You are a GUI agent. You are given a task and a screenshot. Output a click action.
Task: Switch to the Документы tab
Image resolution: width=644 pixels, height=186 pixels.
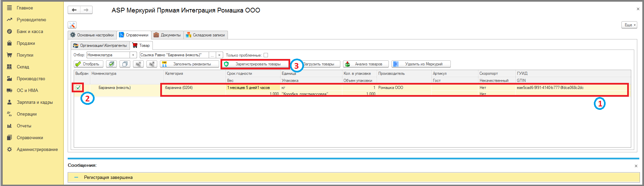click(167, 35)
